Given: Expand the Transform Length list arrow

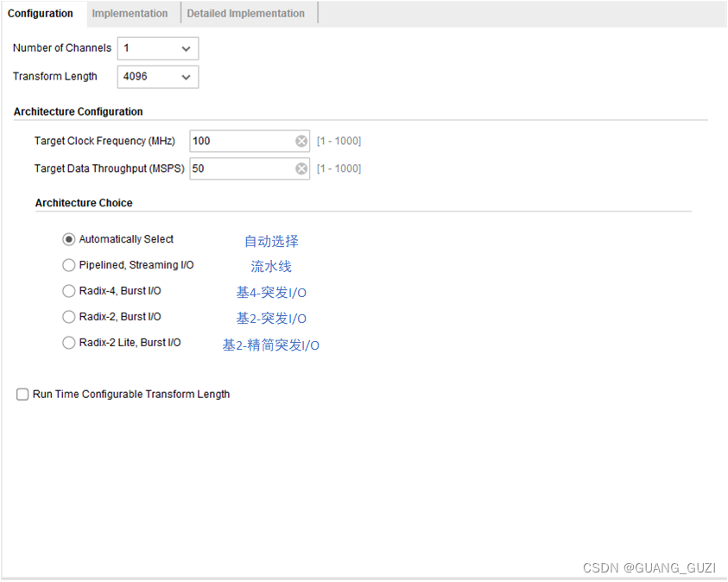Looking at the screenshot, I should tap(187, 76).
